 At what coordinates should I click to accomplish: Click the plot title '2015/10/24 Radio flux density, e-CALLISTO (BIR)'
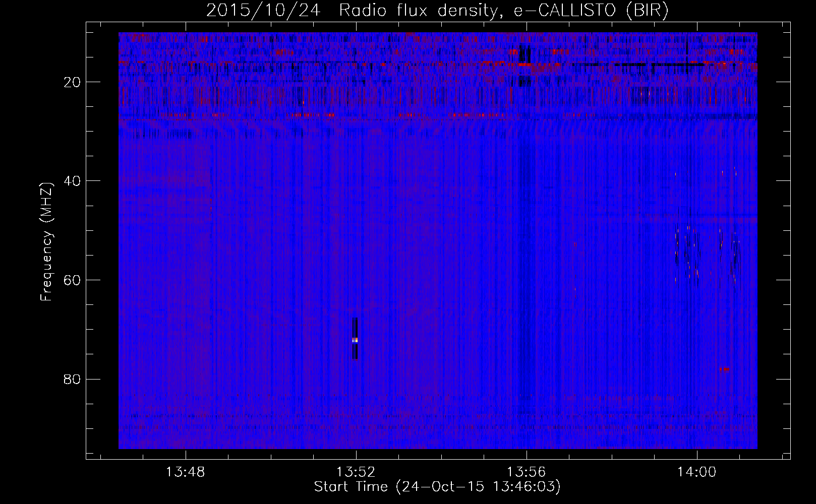point(437,11)
